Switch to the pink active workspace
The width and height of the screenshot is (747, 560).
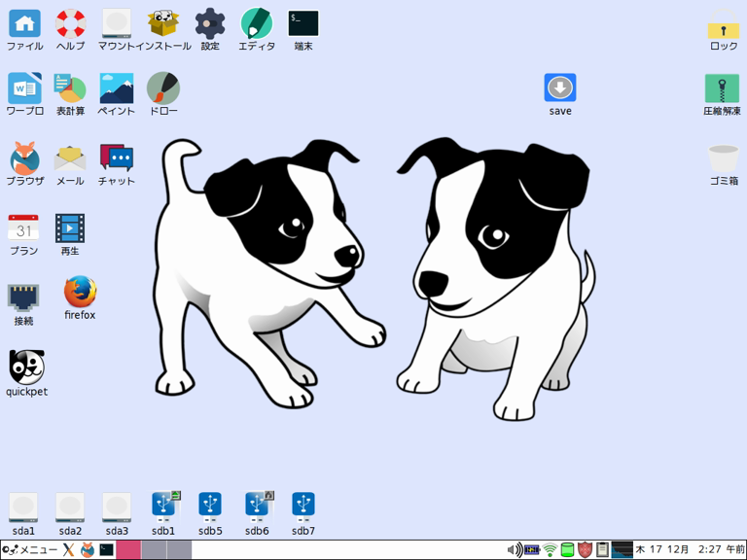(x=128, y=550)
